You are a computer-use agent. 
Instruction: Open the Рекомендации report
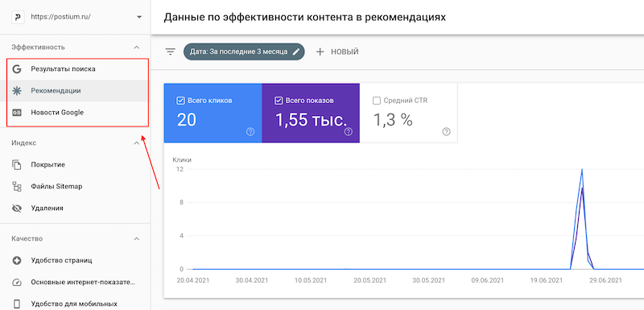tap(56, 91)
